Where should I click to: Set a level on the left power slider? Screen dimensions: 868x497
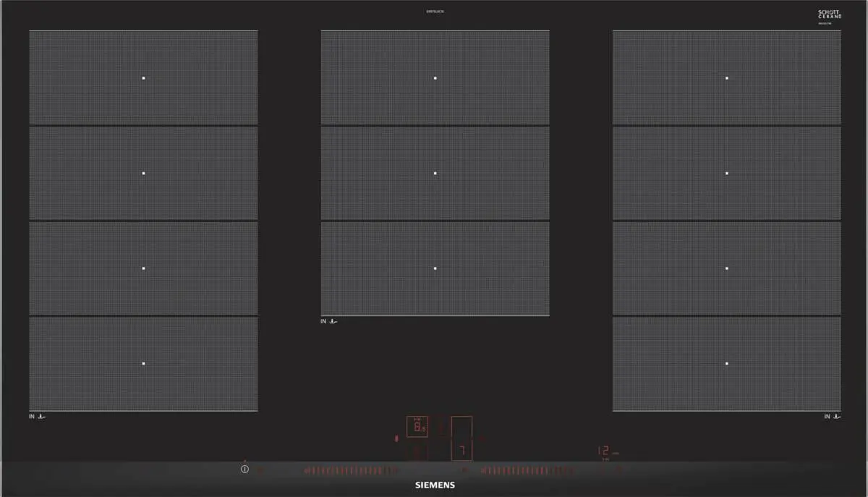click(x=350, y=470)
